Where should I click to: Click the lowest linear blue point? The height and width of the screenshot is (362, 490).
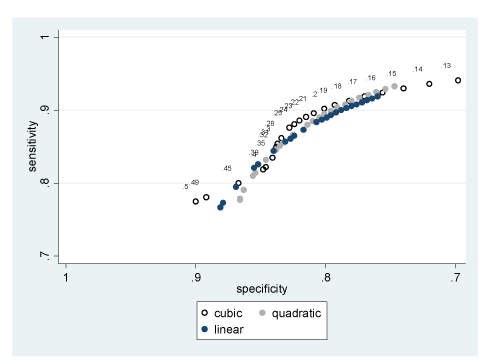coord(220,207)
